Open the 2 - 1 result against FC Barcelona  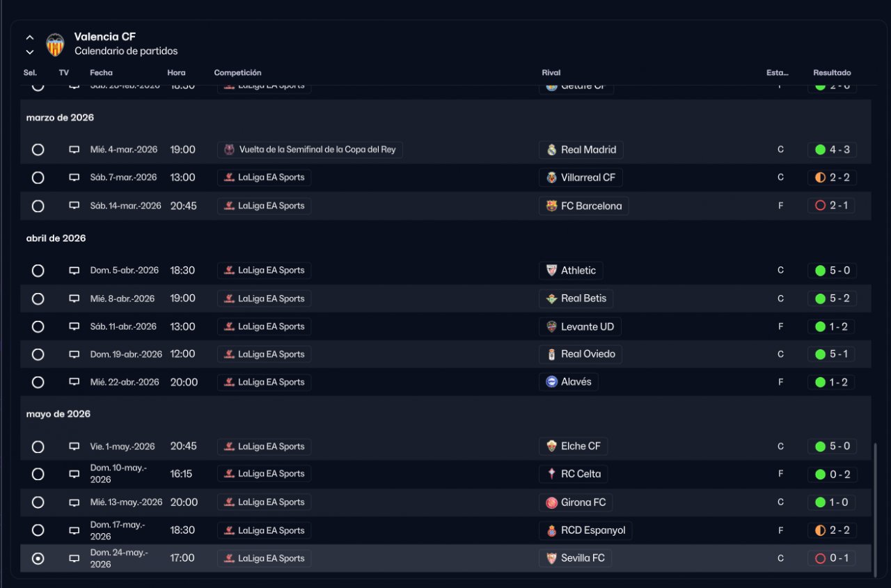coord(832,206)
